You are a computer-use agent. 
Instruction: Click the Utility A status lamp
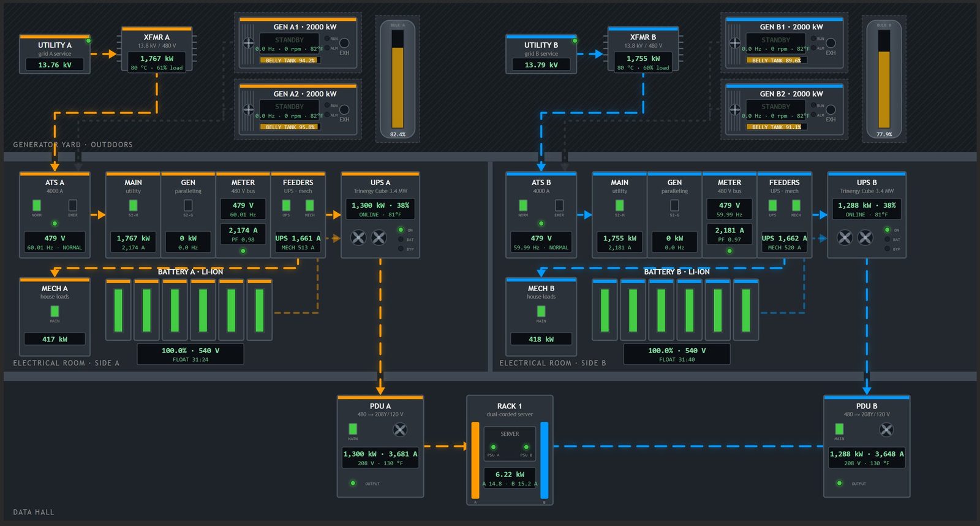88,40
